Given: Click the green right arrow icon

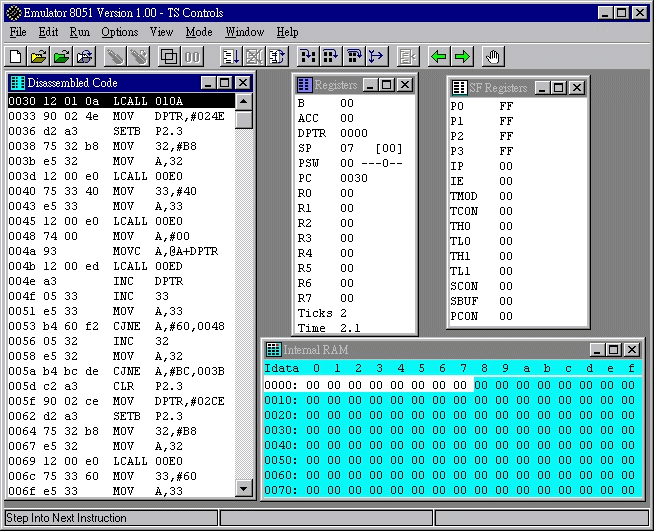Looking at the screenshot, I should click(462, 56).
